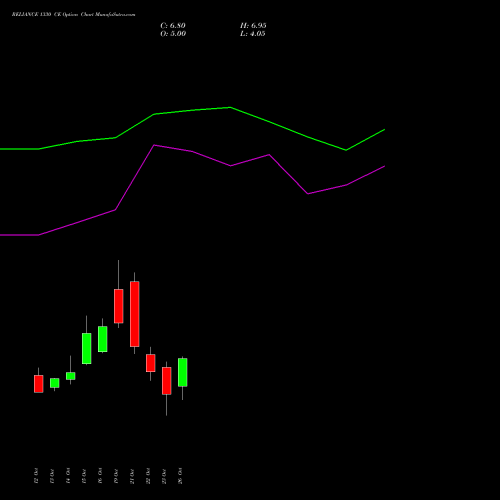Click the 12 Oct red candlestick

(39, 384)
